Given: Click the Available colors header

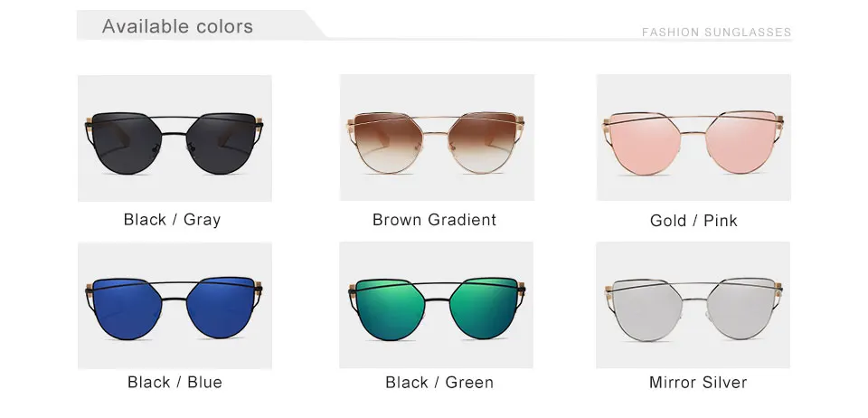Looking at the screenshot, I should 177,26.
